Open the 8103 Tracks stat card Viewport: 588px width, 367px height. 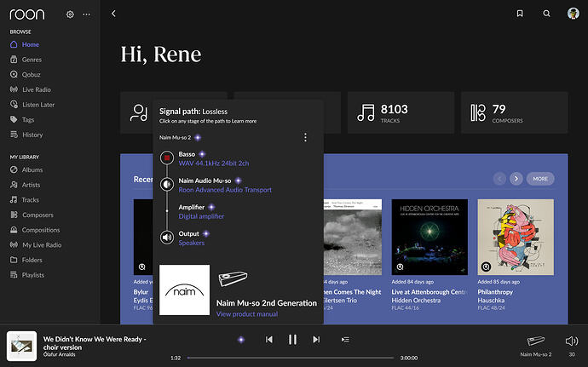[401, 112]
